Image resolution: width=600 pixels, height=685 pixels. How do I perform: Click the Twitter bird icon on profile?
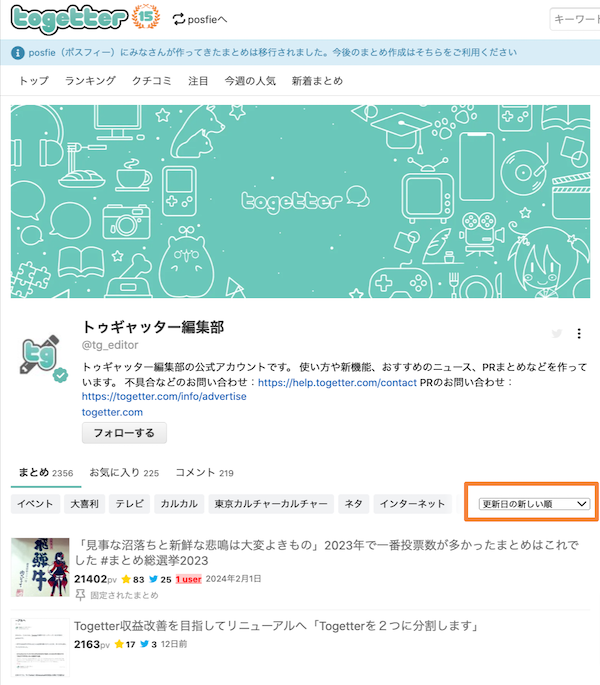[557, 334]
